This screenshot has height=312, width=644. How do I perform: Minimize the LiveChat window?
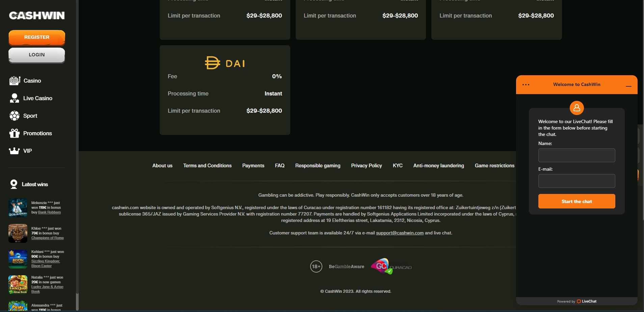(628, 86)
